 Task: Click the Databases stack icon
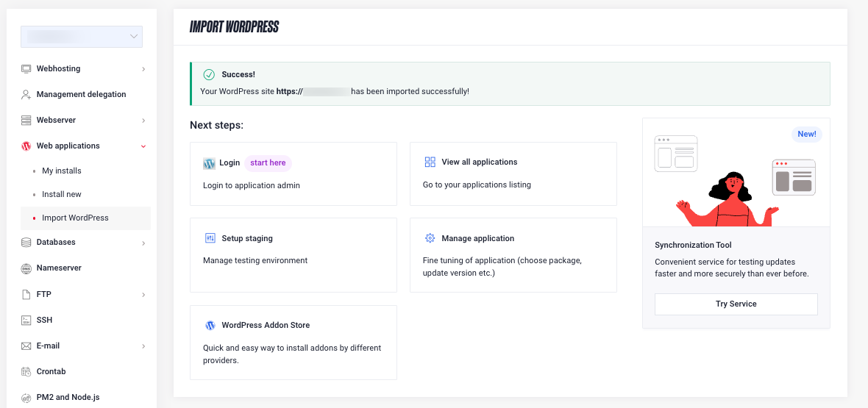(26, 243)
